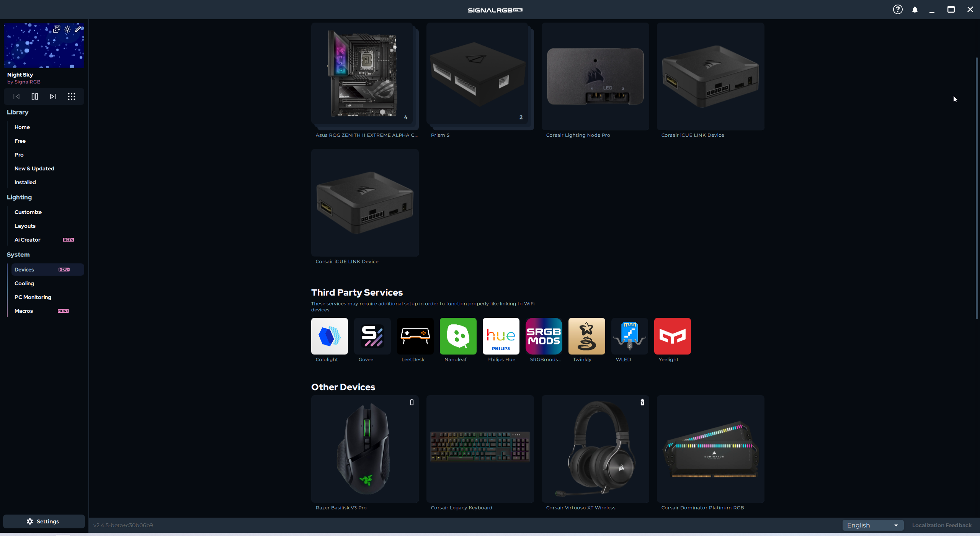
Task: Open the WLED service
Action: (x=629, y=336)
